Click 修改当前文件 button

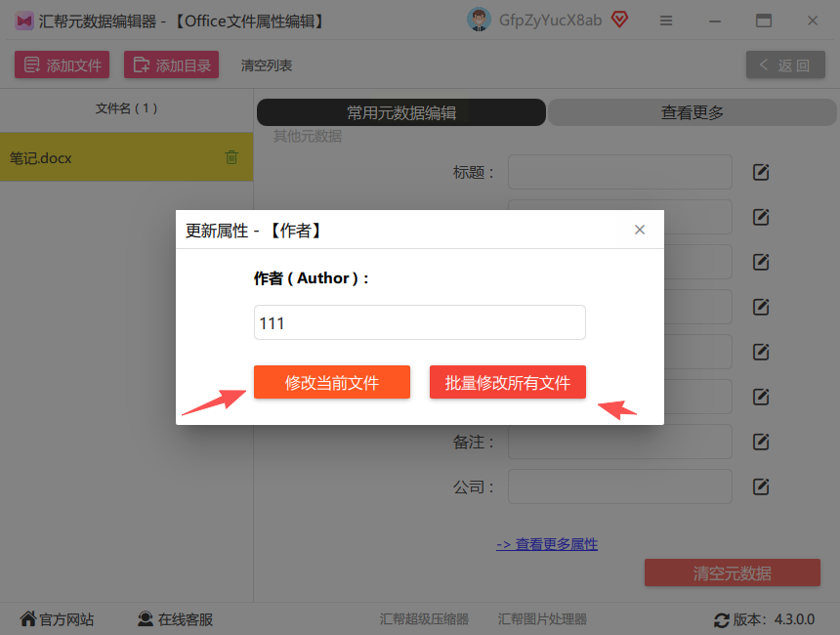(x=332, y=382)
